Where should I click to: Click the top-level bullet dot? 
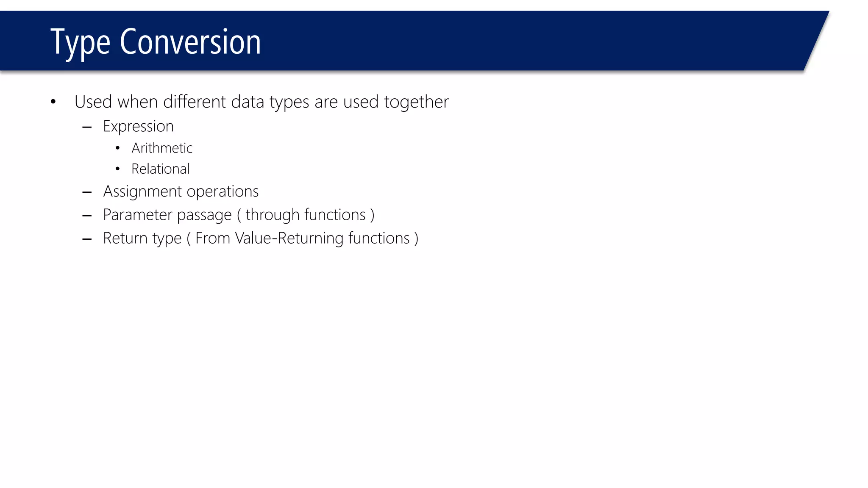[53, 102]
